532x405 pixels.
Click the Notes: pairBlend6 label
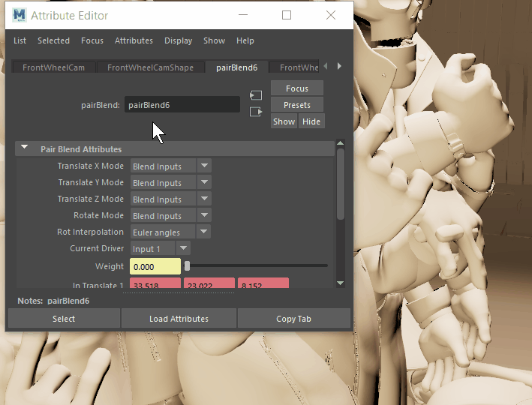53,301
